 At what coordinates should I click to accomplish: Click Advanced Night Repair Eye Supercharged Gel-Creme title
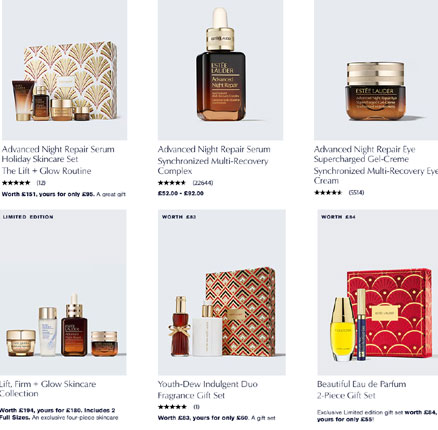coord(365,154)
